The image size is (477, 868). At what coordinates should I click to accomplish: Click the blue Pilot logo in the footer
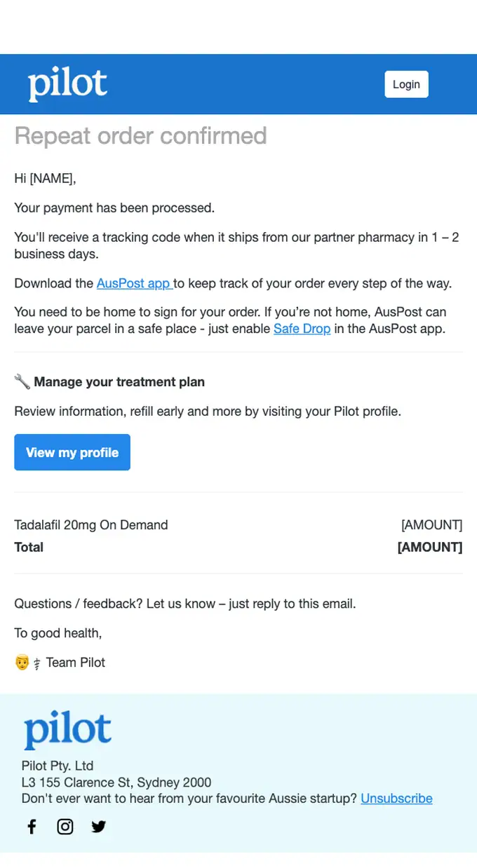tap(68, 731)
